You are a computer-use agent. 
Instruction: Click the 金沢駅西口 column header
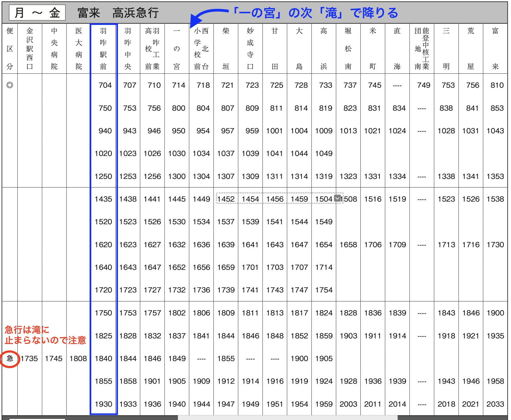tap(30, 49)
